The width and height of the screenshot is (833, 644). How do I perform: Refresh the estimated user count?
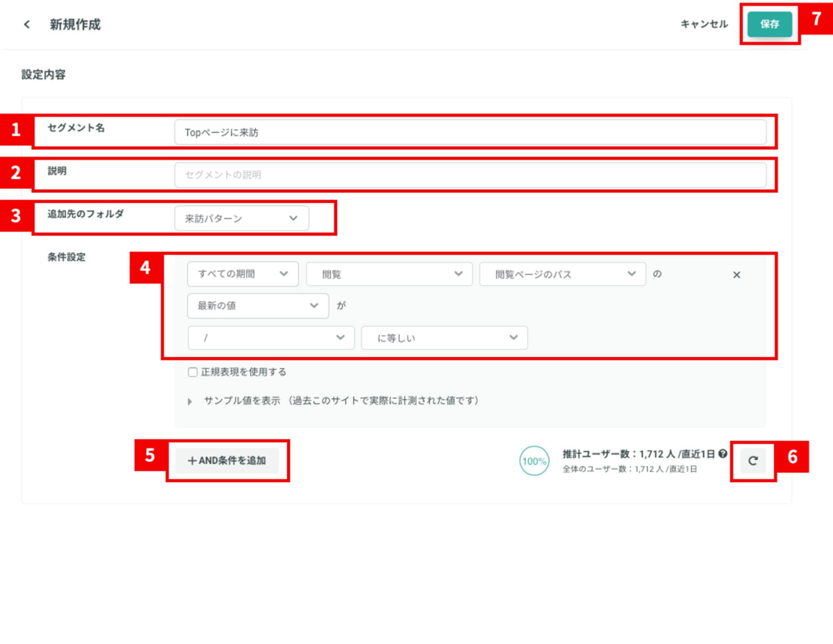pyautogui.click(x=753, y=460)
